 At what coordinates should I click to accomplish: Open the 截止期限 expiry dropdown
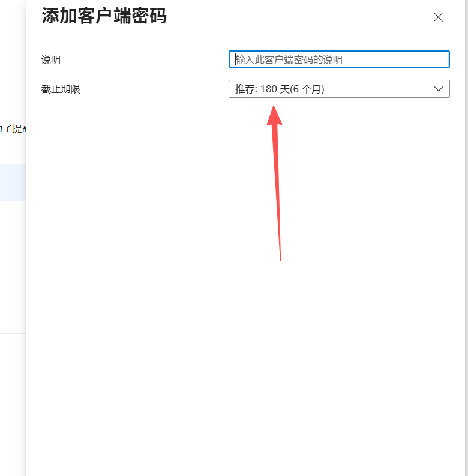[339, 89]
